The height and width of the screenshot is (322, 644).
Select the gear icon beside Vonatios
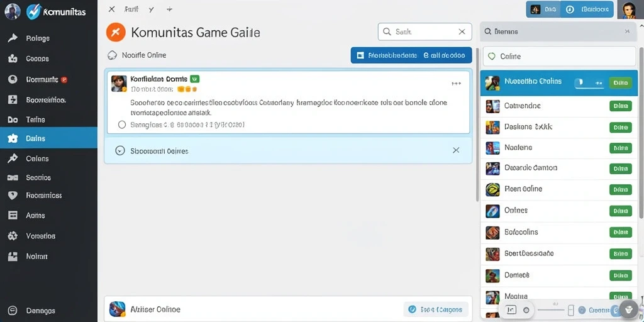(x=13, y=236)
